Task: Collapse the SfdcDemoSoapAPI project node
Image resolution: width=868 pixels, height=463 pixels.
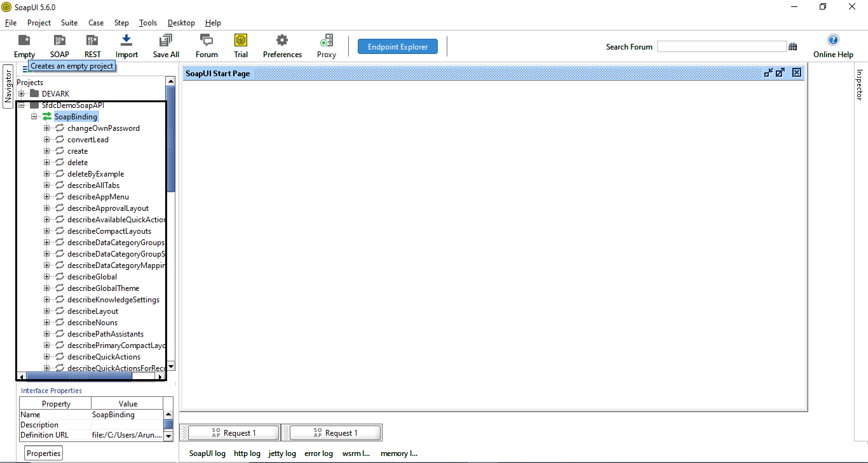Action: pos(22,105)
